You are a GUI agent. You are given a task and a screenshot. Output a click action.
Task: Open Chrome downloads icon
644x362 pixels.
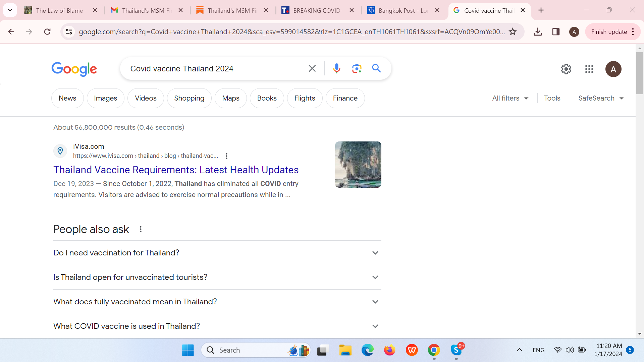pos(538,32)
